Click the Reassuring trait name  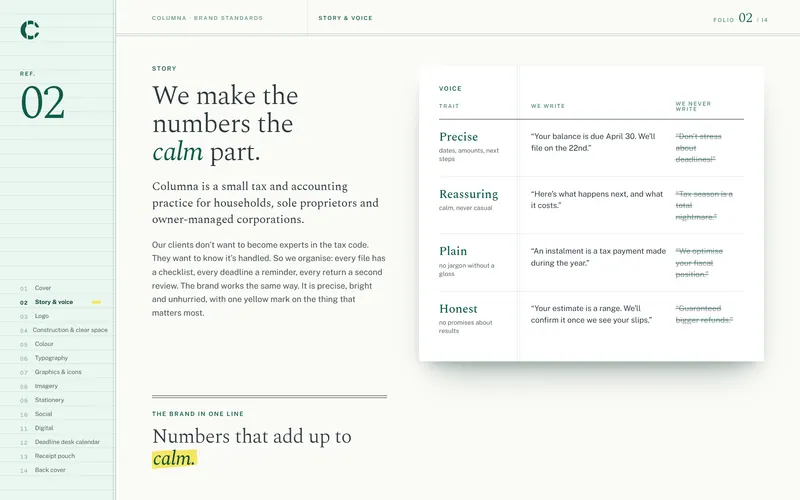point(468,194)
